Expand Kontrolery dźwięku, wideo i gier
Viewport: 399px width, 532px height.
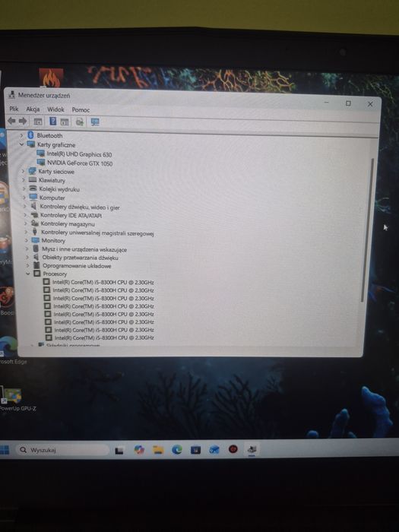[x=24, y=206]
